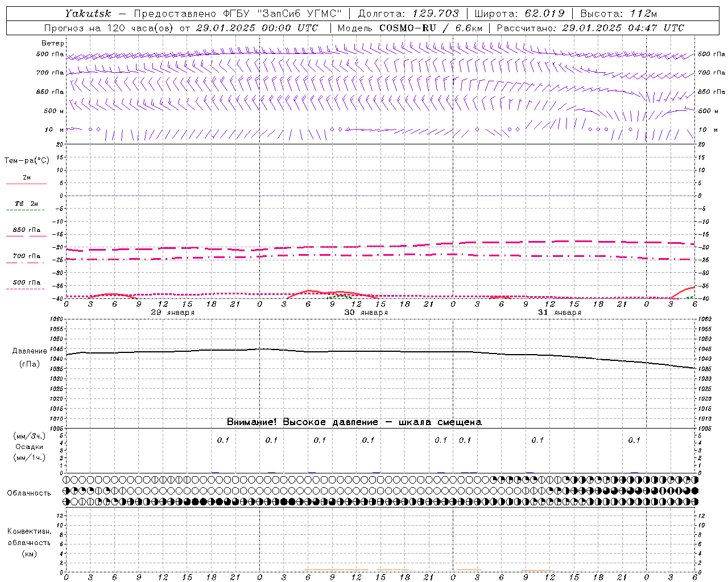This screenshot has width=728, height=582.
Task: Click the "31 января" date label
Action: (x=560, y=313)
